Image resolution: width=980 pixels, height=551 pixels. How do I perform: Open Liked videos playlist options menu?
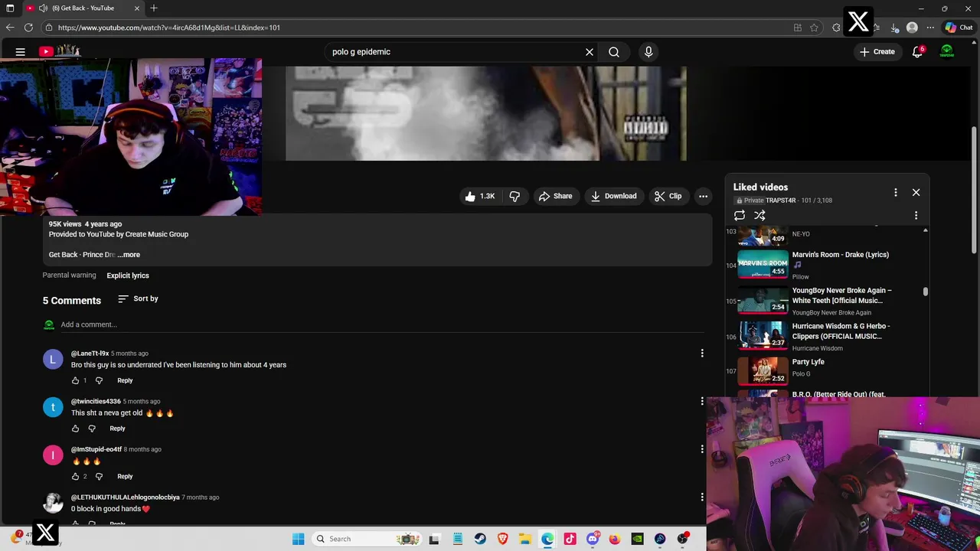coord(895,193)
